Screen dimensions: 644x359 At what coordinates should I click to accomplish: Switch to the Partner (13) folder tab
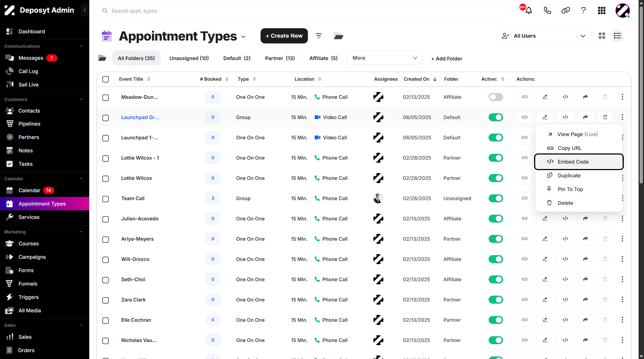tap(280, 58)
